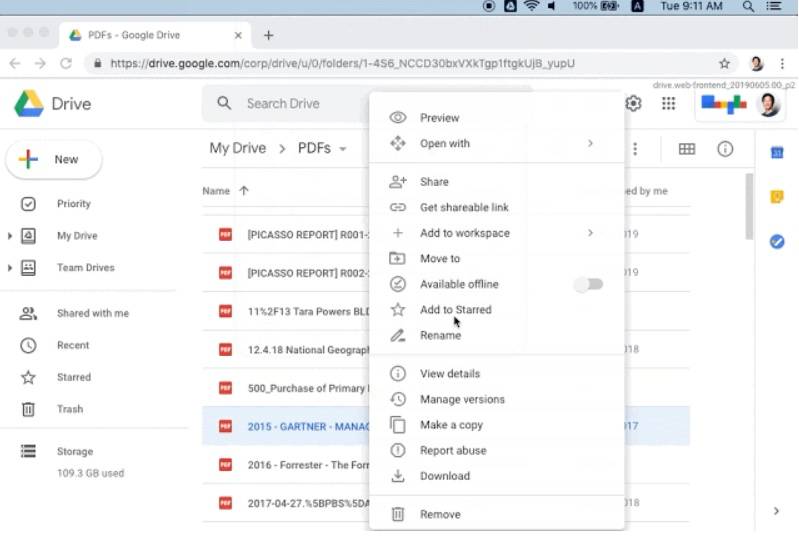Viewport: 799px width, 537px height.
Task: Open the PDFs folder dropdown arrow
Action: [x=343, y=149]
